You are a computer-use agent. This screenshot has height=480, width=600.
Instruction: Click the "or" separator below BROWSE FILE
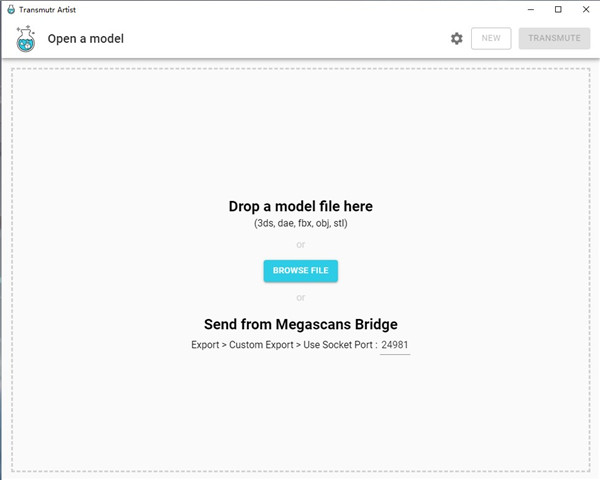300,297
